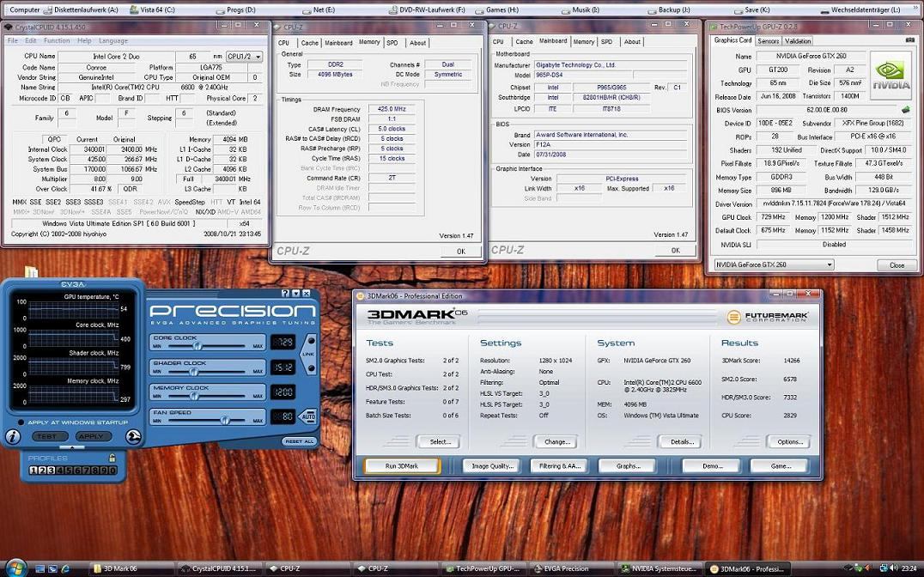Click Select... under Tests
The image size is (924, 577).
pyautogui.click(x=441, y=441)
